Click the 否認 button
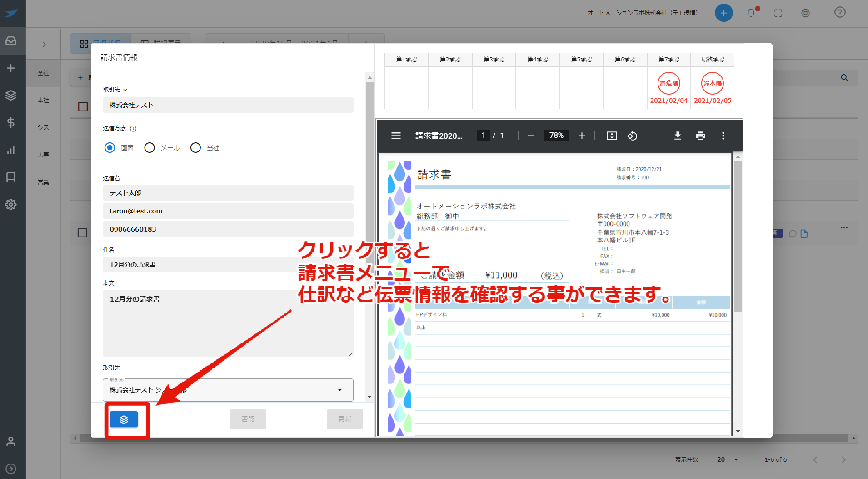The height and width of the screenshot is (479, 868). pos(248,419)
